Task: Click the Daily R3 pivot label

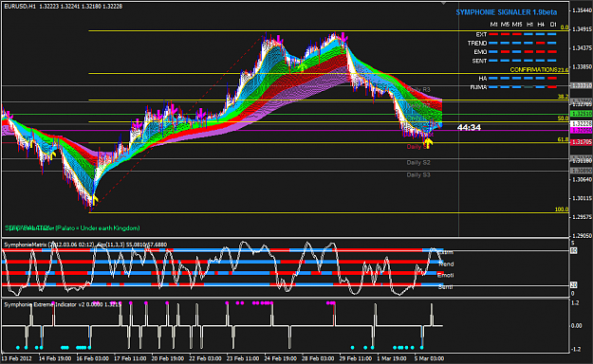Action: [x=418, y=90]
